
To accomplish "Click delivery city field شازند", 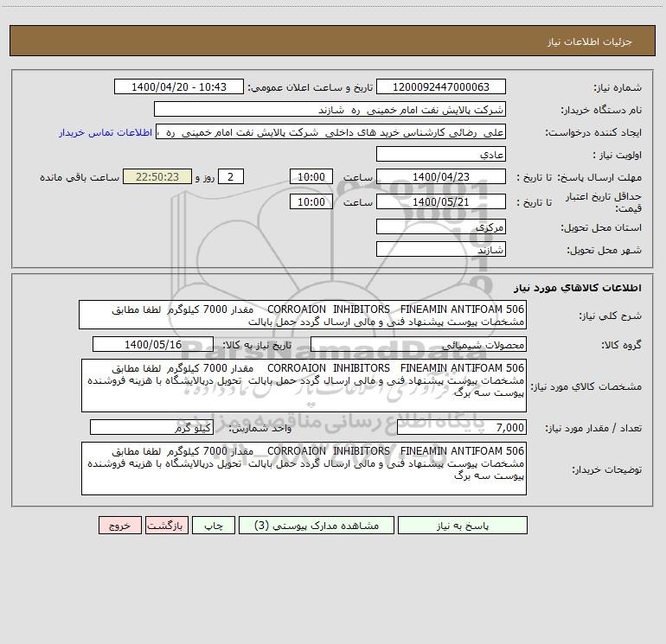I will click(x=441, y=249).
